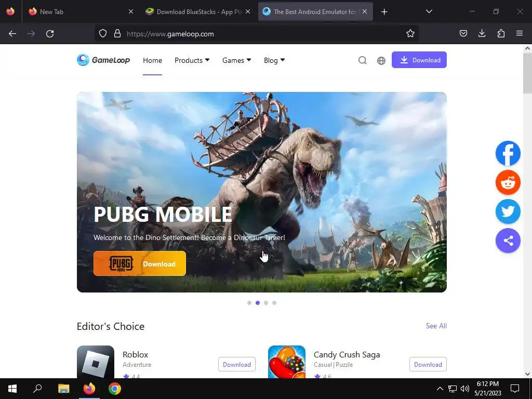Open the purple share icon
This screenshot has width=532, height=399.
(x=508, y=241)
